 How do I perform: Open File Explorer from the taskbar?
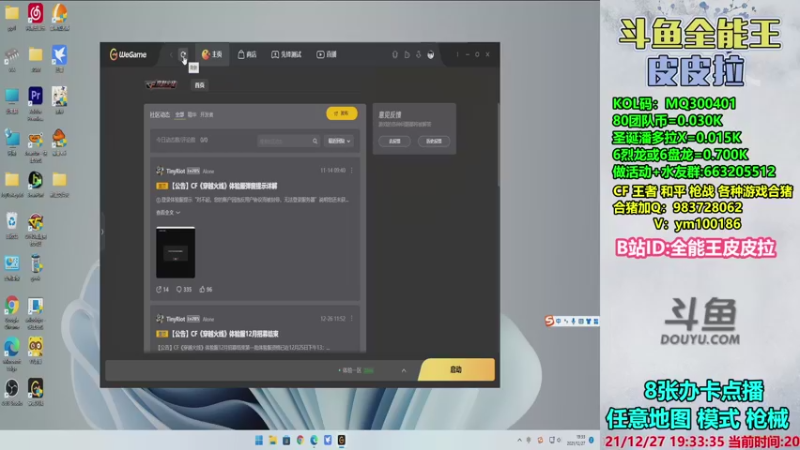point(272,440)
